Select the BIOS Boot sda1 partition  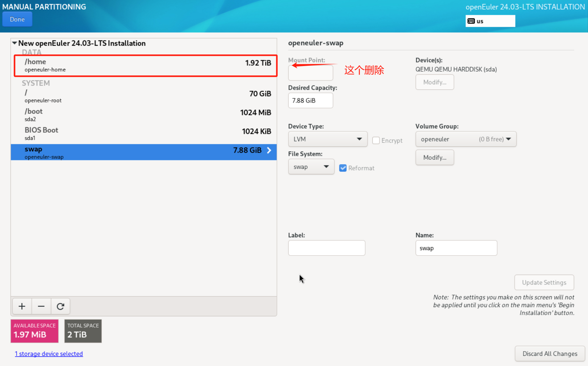[x=144, y=134]
